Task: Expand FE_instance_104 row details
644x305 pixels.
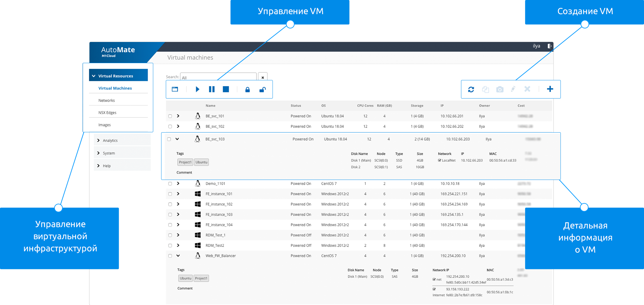Action: click(178, 225)
